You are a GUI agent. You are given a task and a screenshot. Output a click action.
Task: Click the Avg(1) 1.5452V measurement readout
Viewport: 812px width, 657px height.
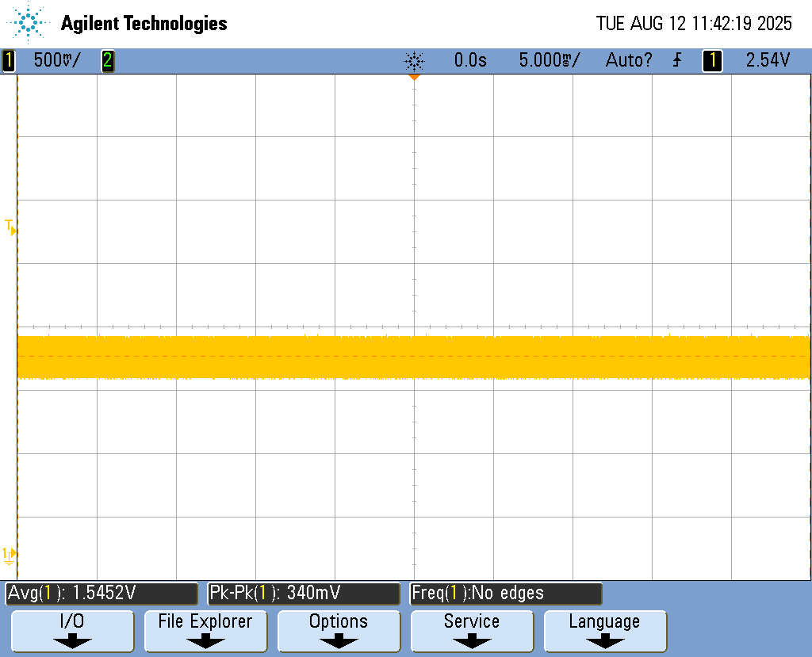[x=101, y=593]
